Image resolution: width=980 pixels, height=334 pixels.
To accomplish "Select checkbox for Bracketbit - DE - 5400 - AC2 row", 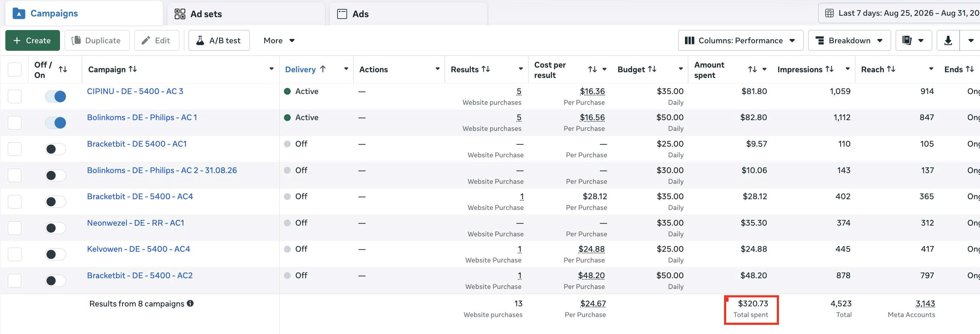I will point(14,281).
